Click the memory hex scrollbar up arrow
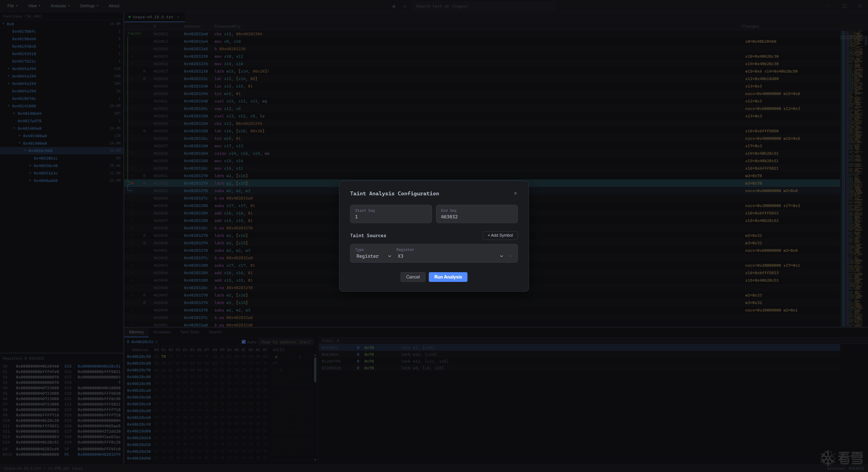The image size is (868, 472). click(x=315, y=355)
